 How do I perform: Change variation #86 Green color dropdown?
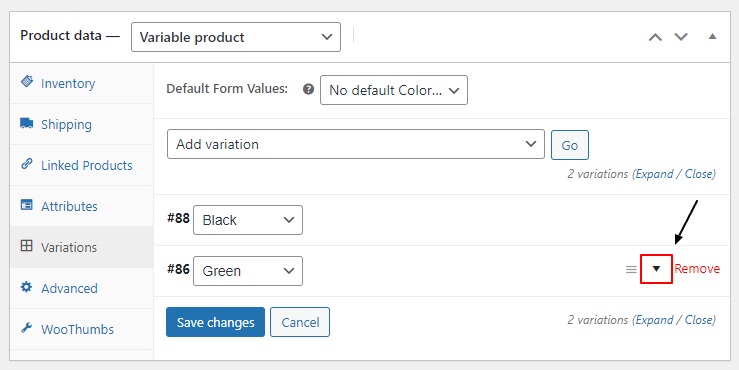[x=248, y=271]
